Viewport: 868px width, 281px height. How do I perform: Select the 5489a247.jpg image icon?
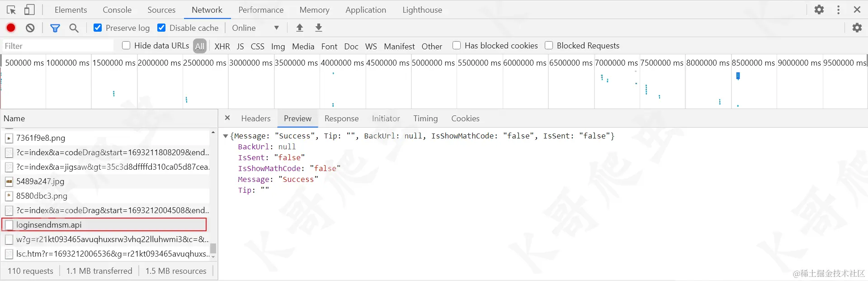tap(9, 181)
